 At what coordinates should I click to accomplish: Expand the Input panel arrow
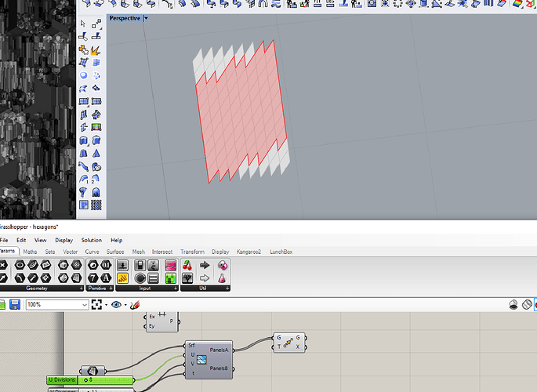coord(176,289)
